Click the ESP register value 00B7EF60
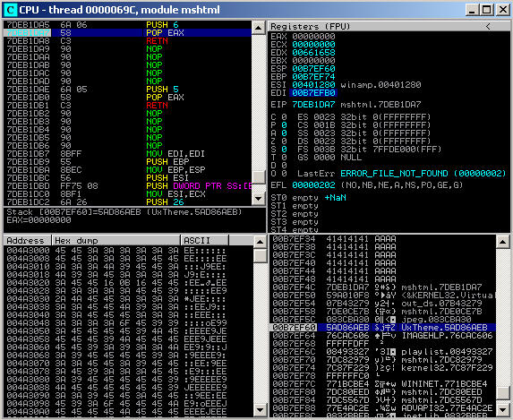The width and height of the screenshot is (513, 420). (313, 69)
